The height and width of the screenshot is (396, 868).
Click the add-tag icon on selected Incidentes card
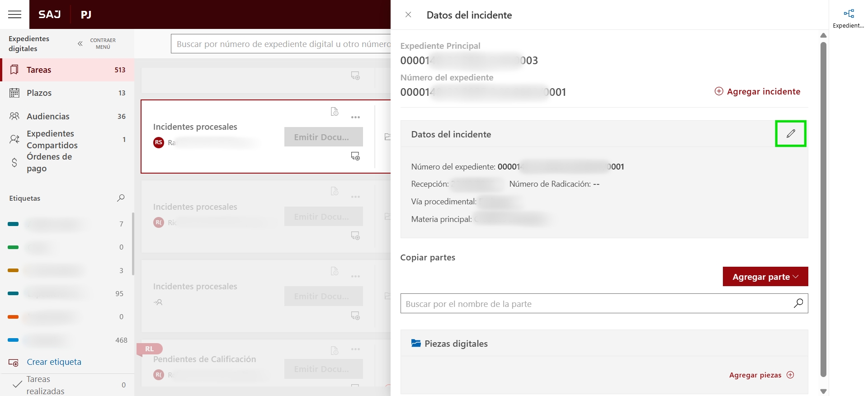coord(356,156)
